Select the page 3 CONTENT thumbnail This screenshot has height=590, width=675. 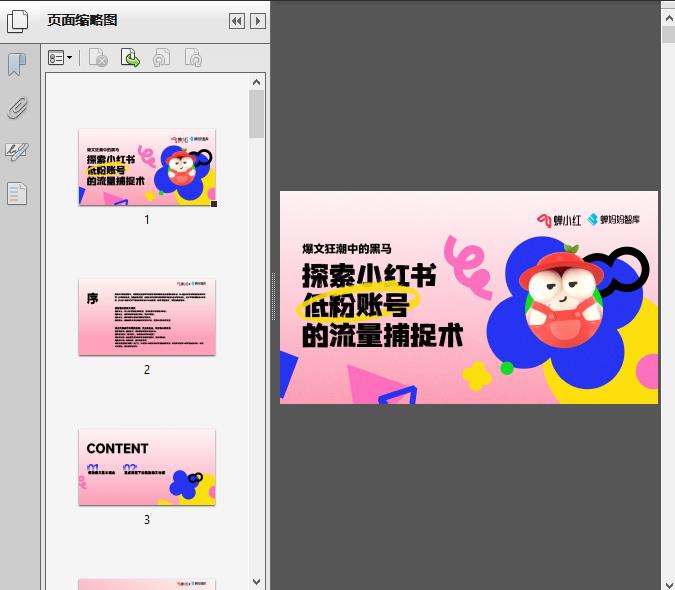pos(147,467)
